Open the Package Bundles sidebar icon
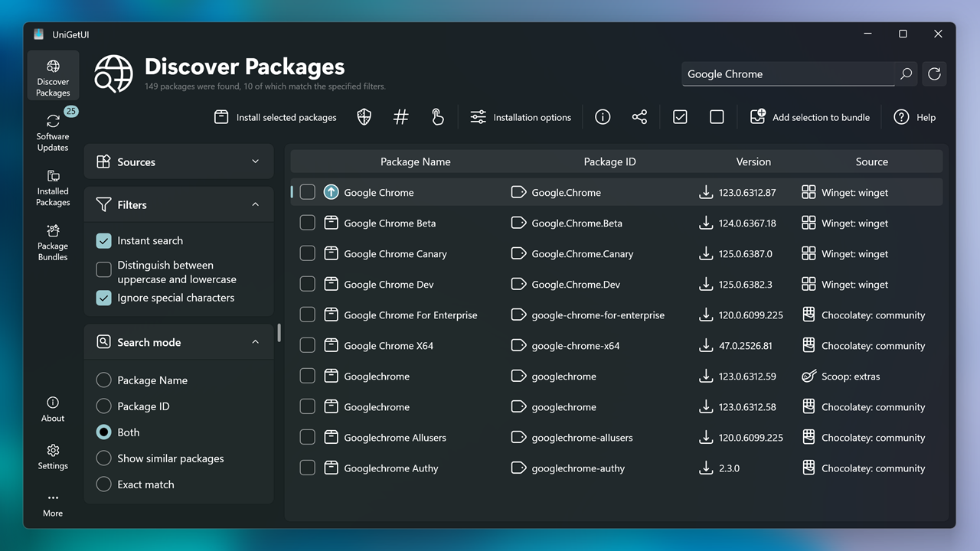This screenshot has height=551, width=980. pyautogui.click(x=52, y=242)
